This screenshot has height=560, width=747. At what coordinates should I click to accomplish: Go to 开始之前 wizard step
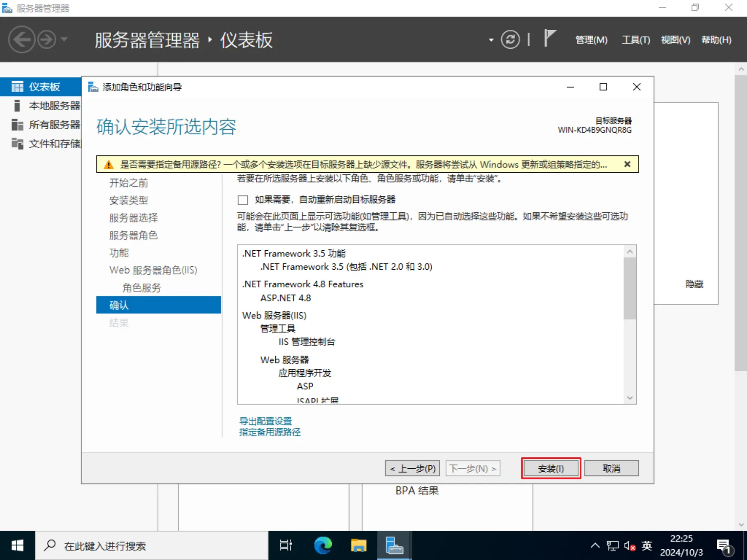point(128,183)
